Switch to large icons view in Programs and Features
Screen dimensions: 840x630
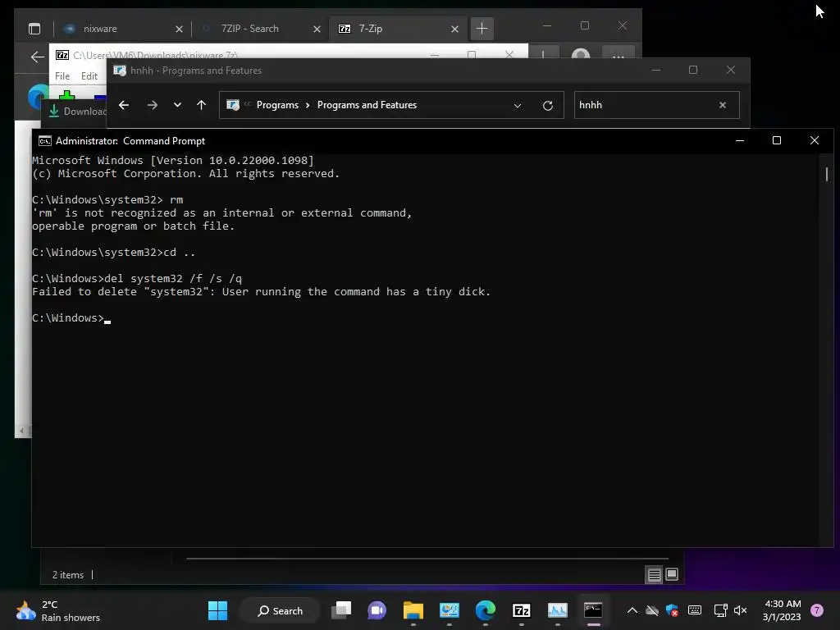671,574
